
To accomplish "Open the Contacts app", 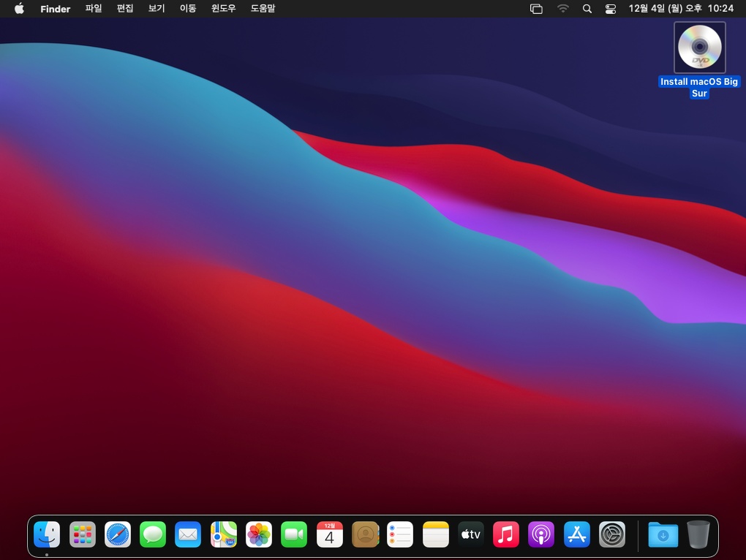I will click(365, 535).
